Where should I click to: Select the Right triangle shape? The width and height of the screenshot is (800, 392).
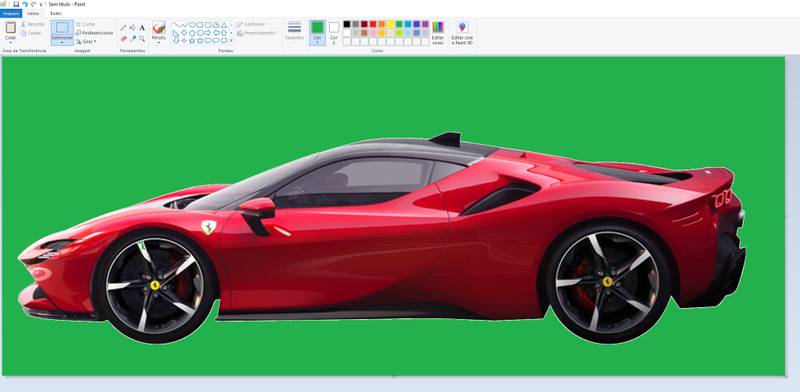click(x=176, y=33)
